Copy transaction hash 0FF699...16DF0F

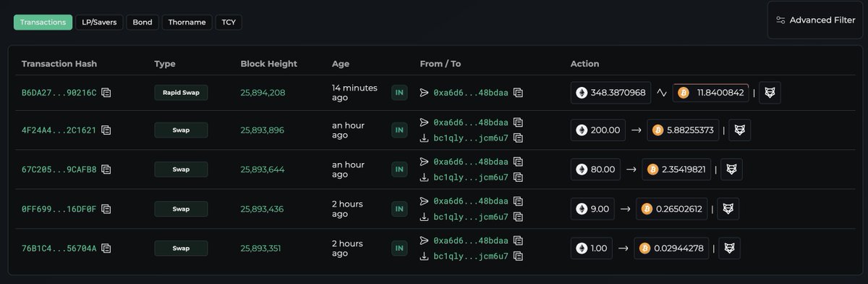coord(106,209)
